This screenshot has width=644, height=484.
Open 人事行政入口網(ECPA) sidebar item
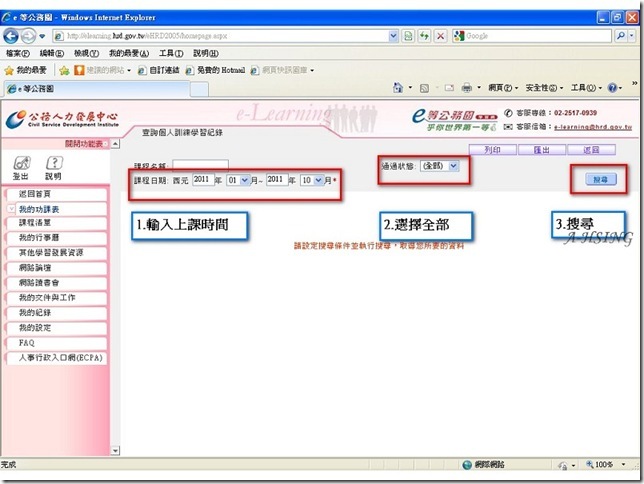click(x=57, y=358)
